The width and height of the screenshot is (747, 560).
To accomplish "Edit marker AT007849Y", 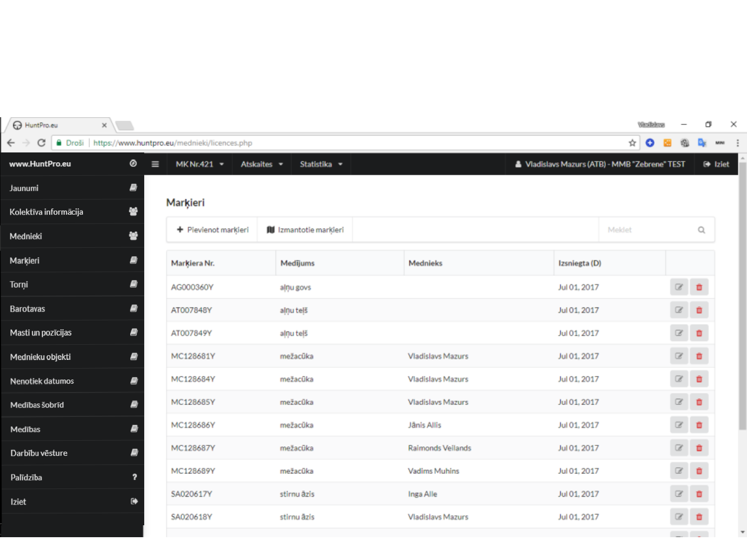I will [x=679, y=333].
